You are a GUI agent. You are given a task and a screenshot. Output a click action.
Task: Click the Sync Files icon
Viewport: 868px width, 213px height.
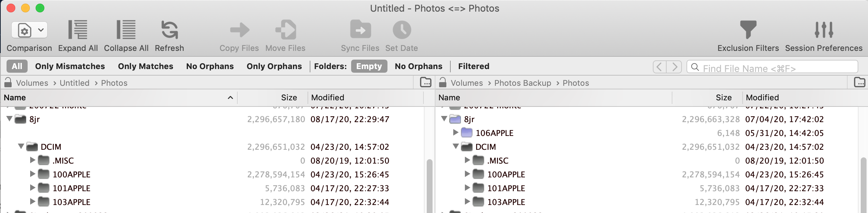[x=360, y=29]
